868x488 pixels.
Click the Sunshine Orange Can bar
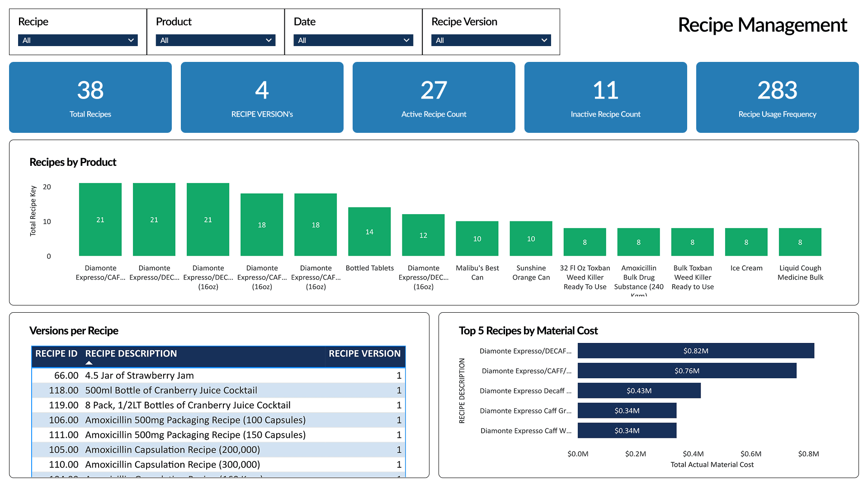[531, 239]
